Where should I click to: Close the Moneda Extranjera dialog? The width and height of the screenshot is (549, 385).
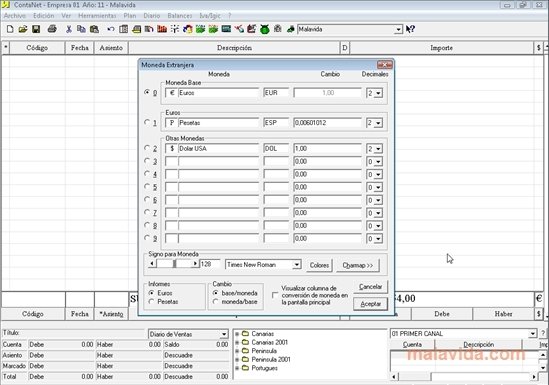coord(385,65)
